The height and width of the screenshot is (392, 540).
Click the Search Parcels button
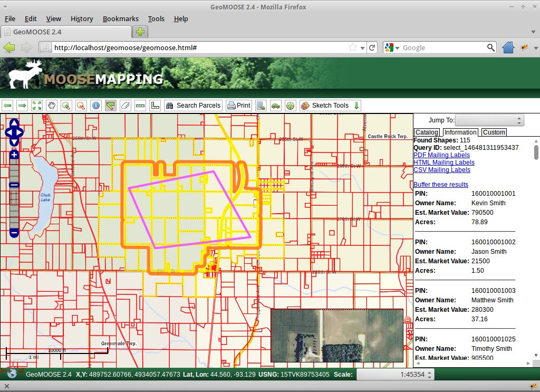pyautogui.click(x=193, y=106)
